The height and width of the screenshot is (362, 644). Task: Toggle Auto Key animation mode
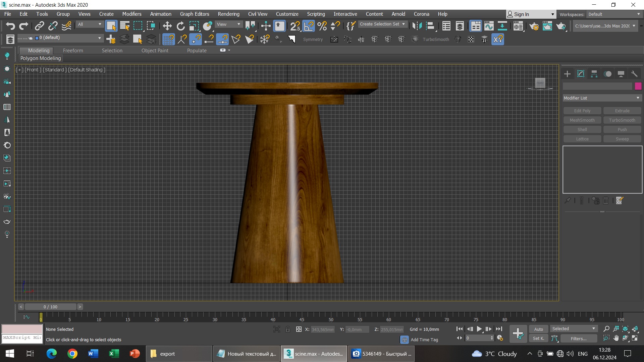(539, 329)
